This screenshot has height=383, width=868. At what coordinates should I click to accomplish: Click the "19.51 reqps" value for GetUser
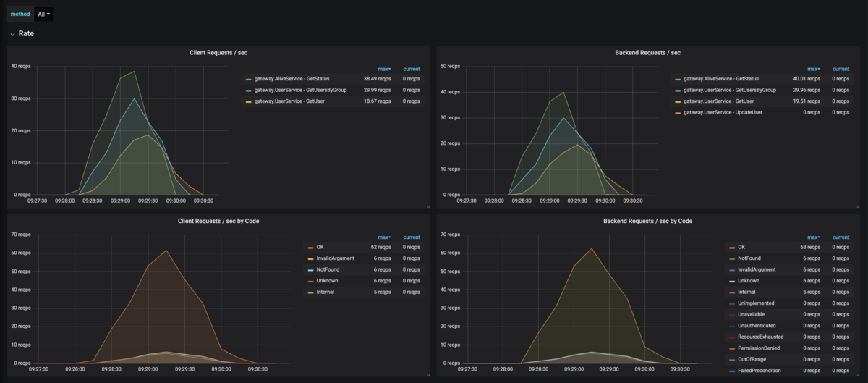pyautogui.click(x=807, y=101)
